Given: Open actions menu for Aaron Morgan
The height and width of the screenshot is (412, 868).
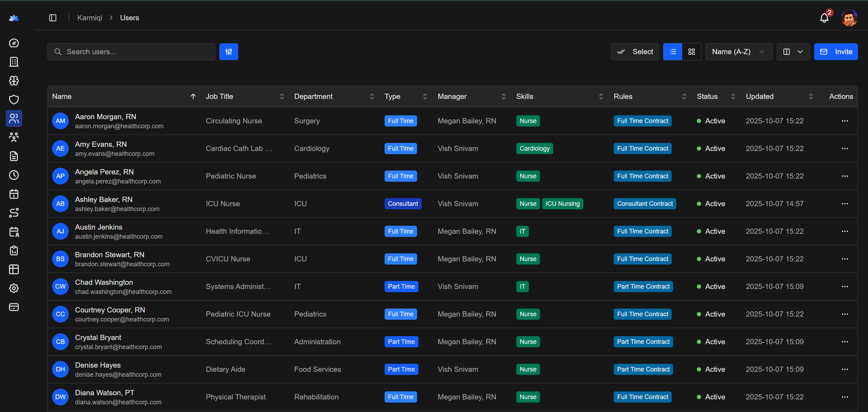Looking at the screenshot, I should point(845,121).
